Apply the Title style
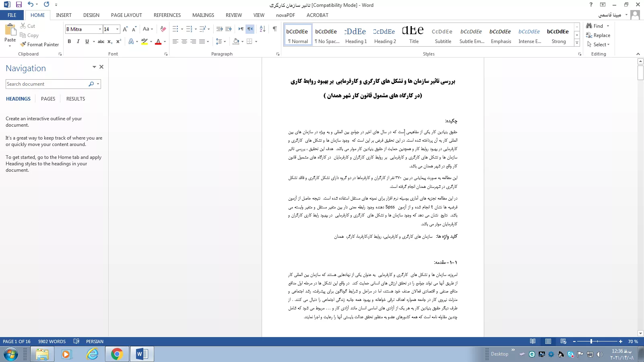This screenshot has height=362, width=644. tap(414, 35)
